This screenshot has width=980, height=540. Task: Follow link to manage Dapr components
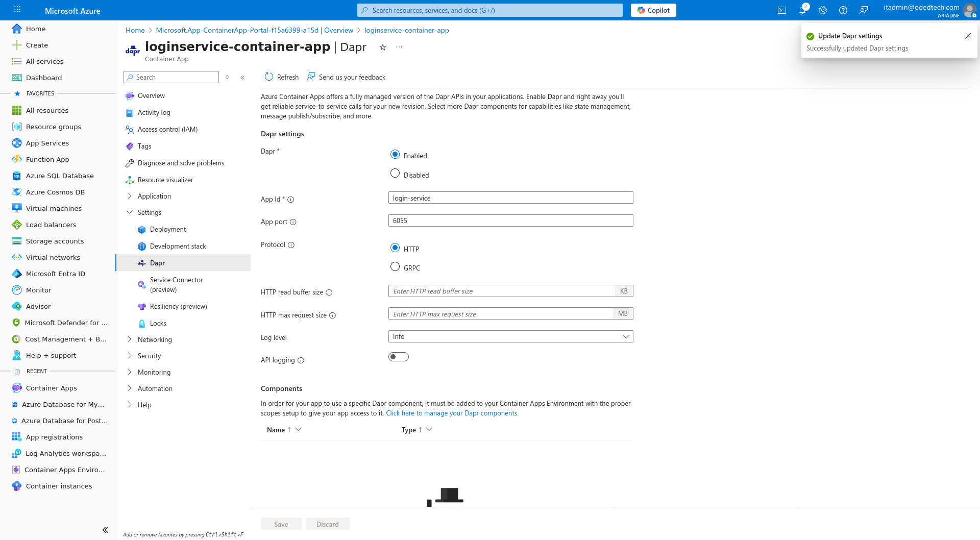452,413
